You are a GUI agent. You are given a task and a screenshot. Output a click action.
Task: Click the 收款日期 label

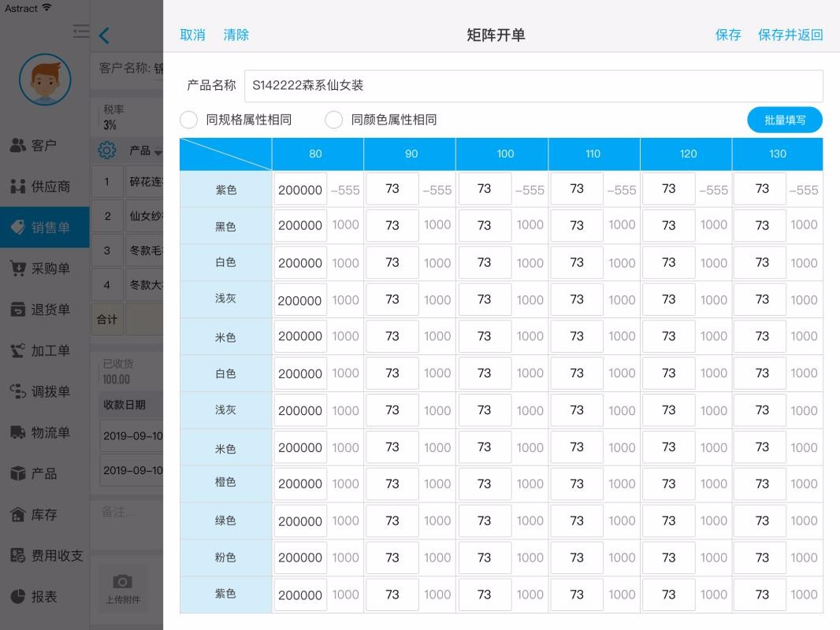125,405
